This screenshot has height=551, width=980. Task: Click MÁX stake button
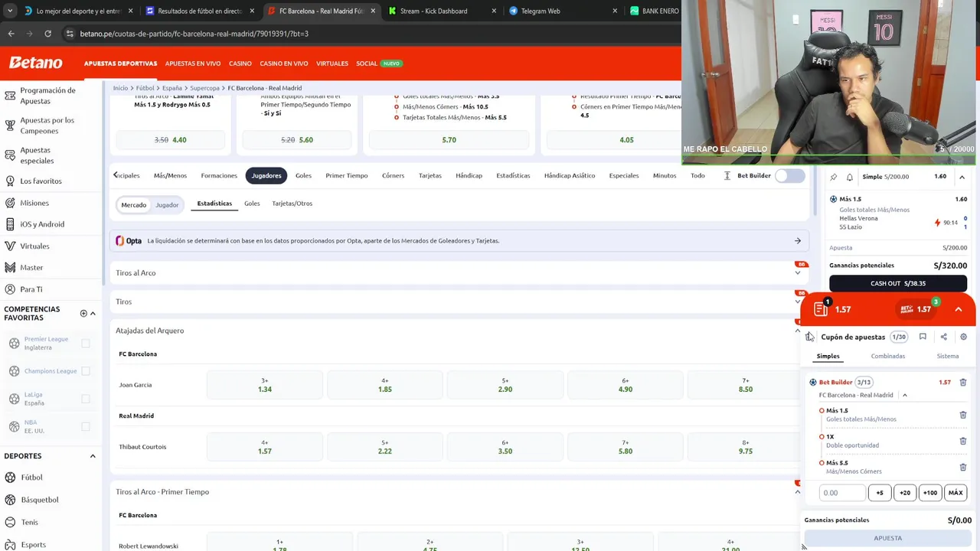coord(955,493)
